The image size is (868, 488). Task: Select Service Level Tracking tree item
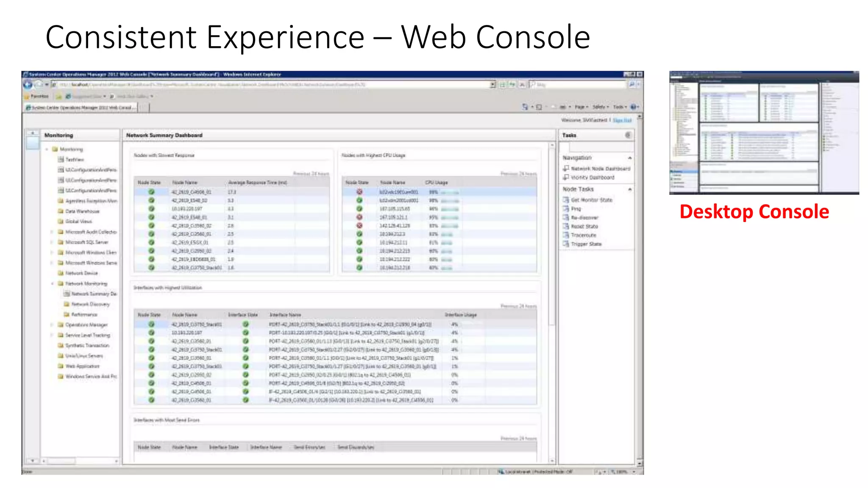pos(88,335)
